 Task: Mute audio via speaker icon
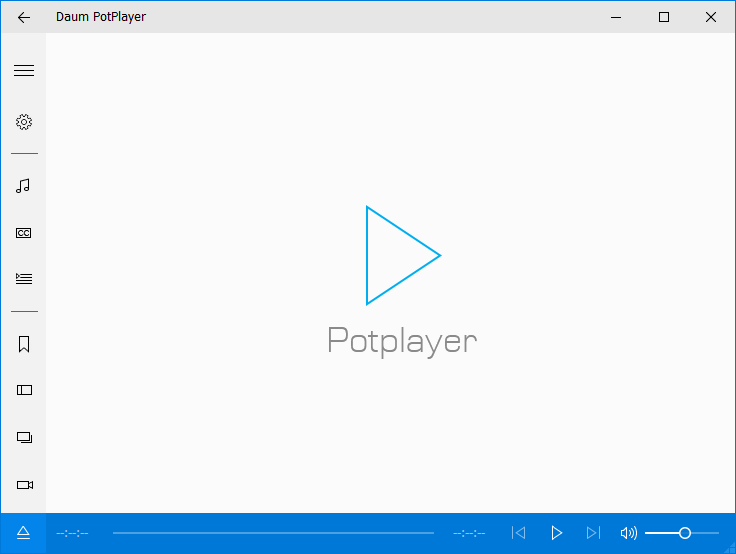pos(629,533)
